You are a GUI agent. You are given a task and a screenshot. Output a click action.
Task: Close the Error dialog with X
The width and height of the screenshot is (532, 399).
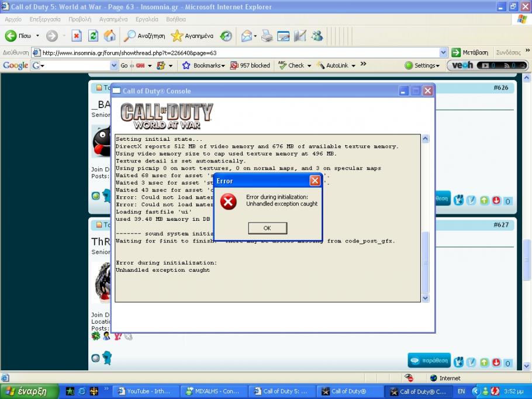coord(315,181)
